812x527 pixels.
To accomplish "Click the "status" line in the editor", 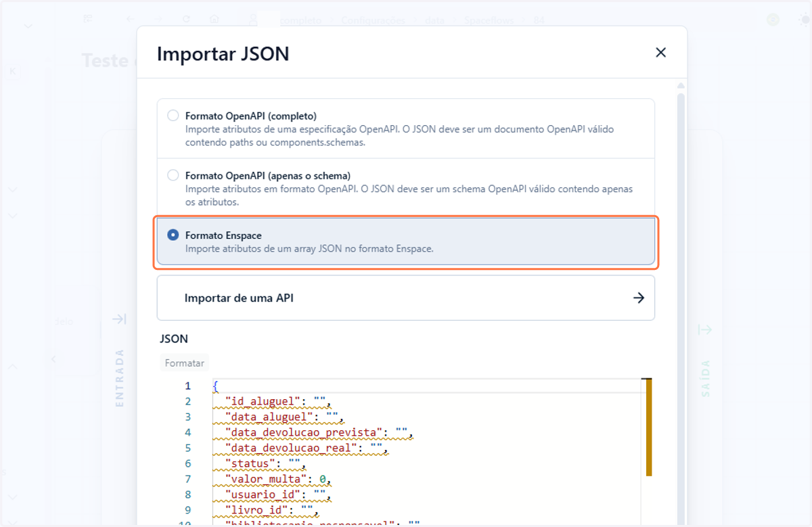I will coord(266,463).
